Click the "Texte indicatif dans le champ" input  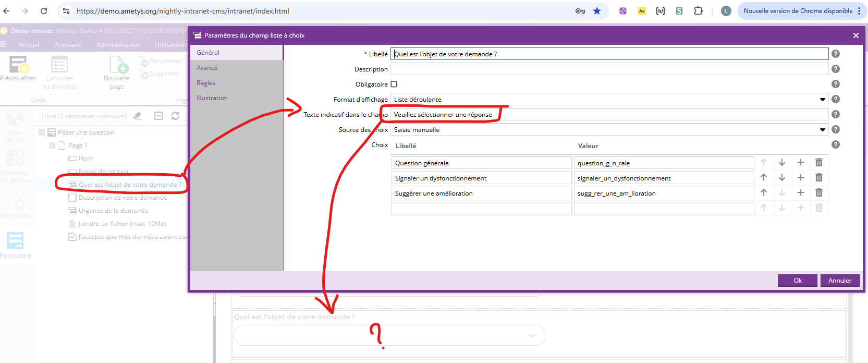pyautogui.click(x=609, y=115)
